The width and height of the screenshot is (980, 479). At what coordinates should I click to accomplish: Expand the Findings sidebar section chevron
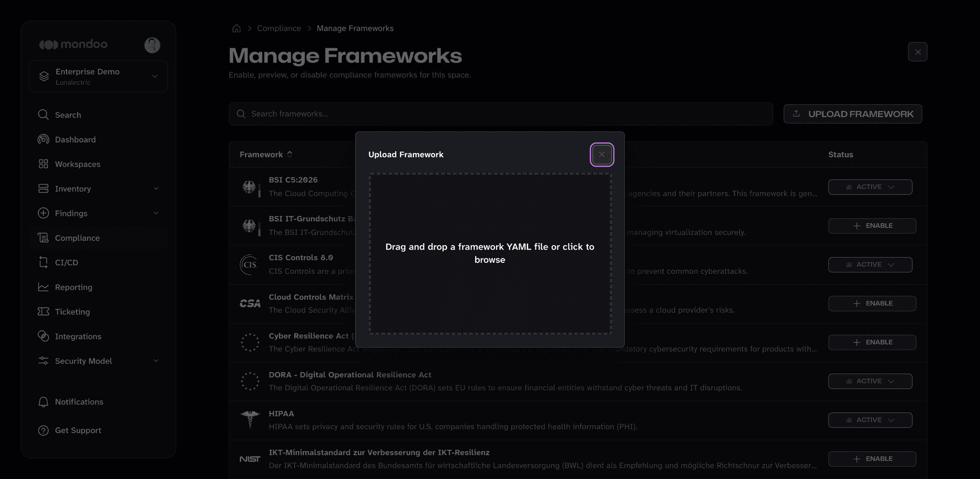(156, 213)
